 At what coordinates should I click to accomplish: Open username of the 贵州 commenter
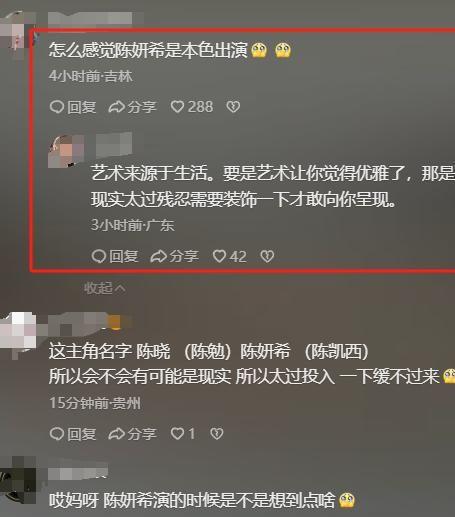pos(90,322)
